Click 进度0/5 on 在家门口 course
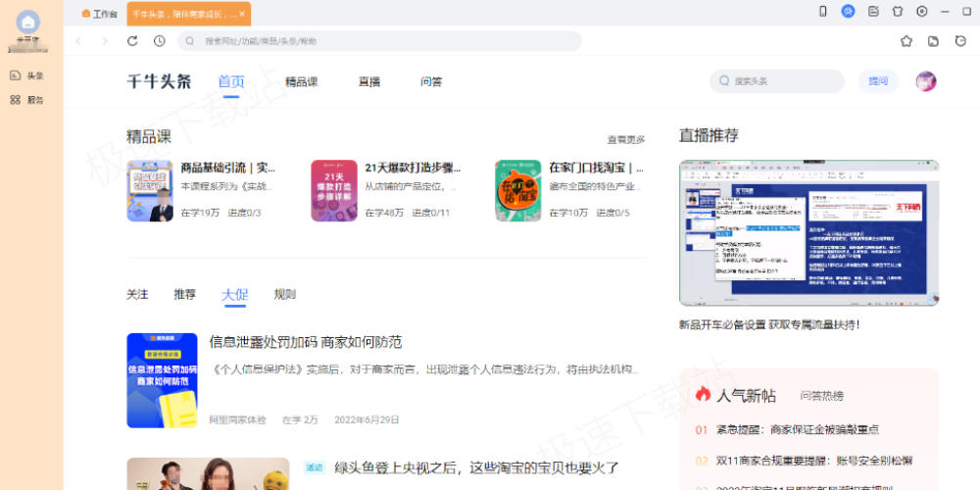980x490 pixels. click(x=612, y=213)
